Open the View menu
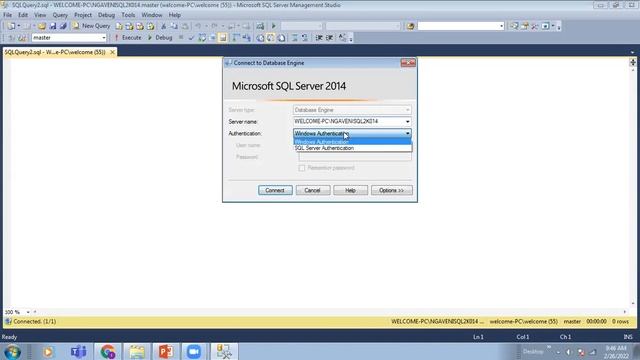Viewport: 640px width, 360px height. (x=40, y=15)
